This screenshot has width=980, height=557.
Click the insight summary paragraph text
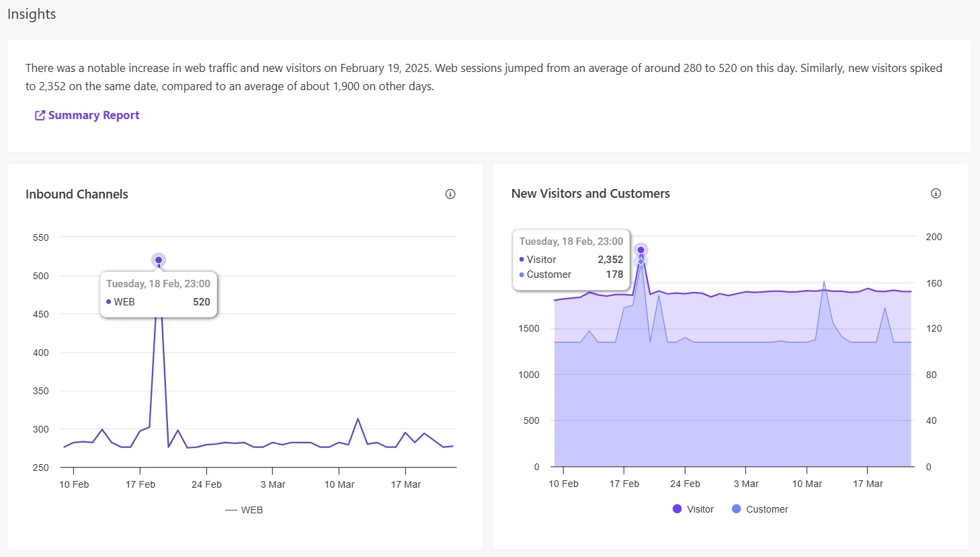484,77
